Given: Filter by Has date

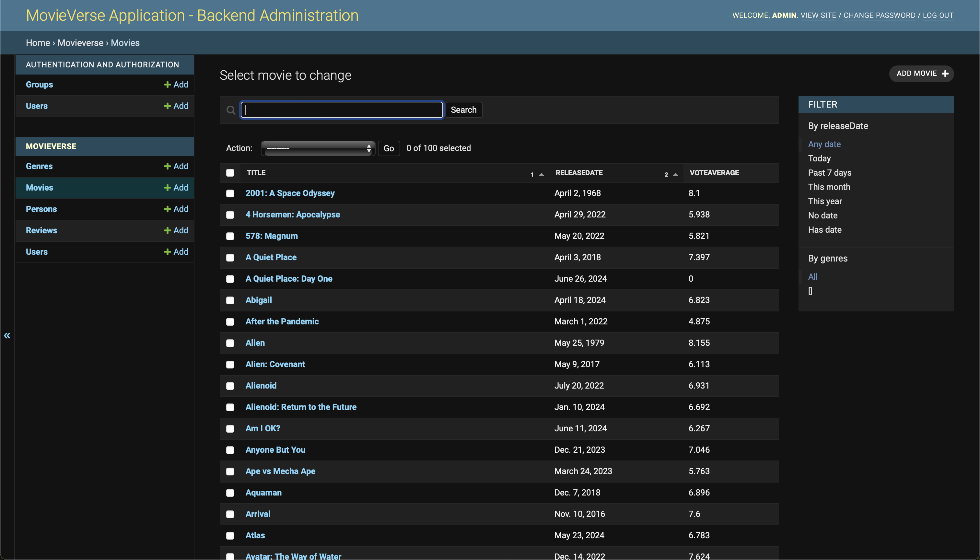Looking at the screenshot, I should (x=825, y=230).
